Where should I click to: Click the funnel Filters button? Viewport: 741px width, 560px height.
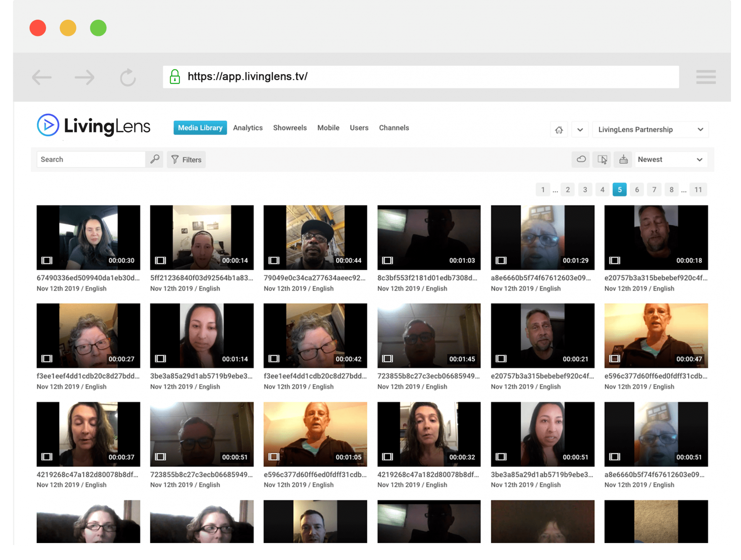point(186,159)
